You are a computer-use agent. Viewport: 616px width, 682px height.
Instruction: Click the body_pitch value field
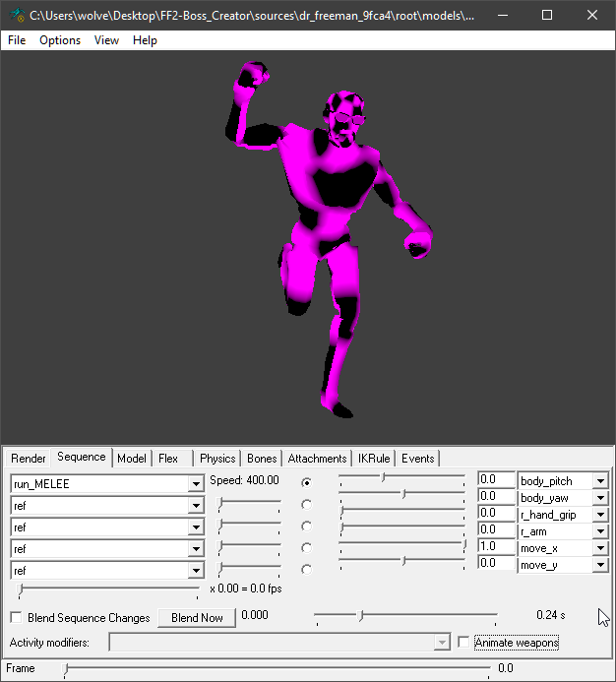click(496, 479)
